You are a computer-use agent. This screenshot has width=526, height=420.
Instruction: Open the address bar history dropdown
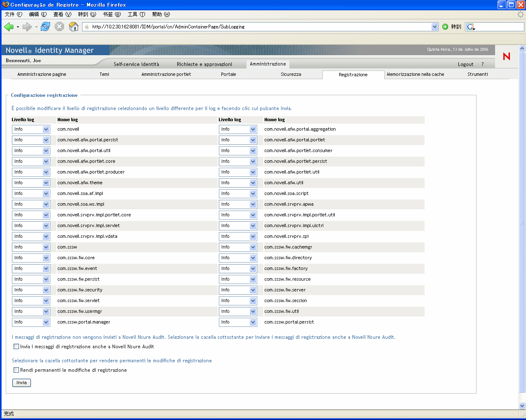click(x=434, y=27)
